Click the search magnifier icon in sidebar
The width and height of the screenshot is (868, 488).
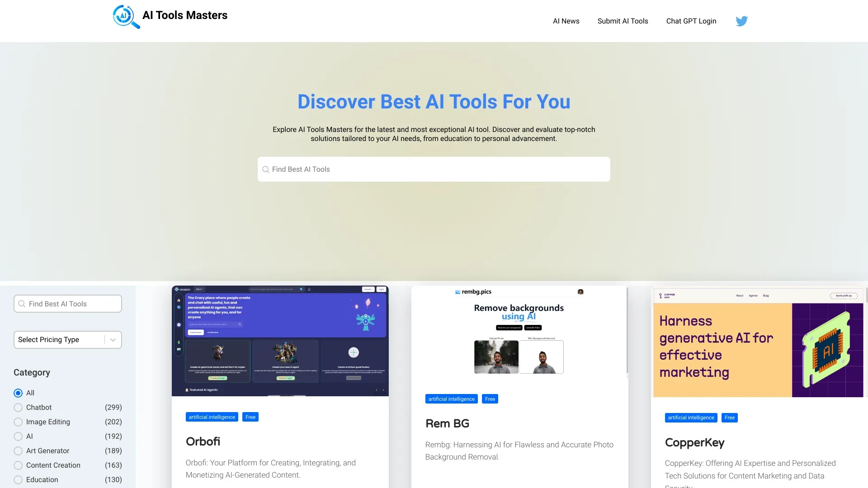[x=22, y=303]
